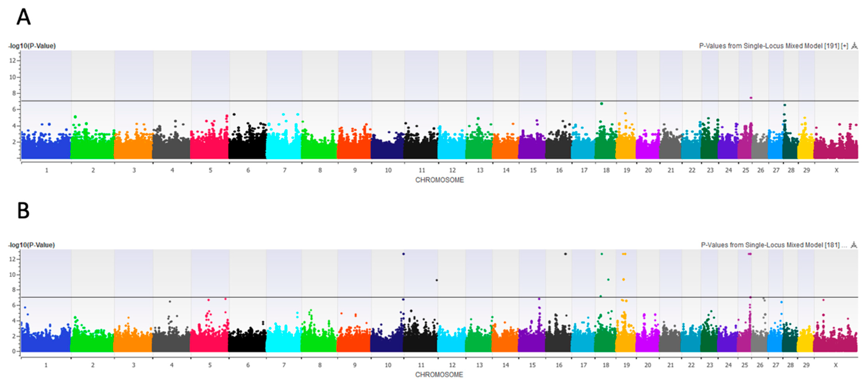Click plot A title 'P-Values from Single-Locus Mixed Model [191]'
Image resolution: width=868 pixels, height=388 pixels.
[769, 46]
